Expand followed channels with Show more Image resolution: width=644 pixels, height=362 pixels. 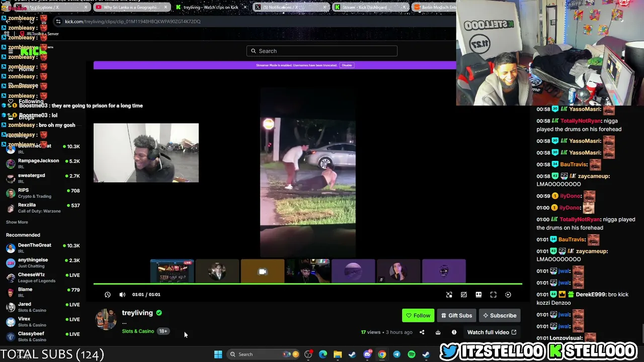point(17,222)
